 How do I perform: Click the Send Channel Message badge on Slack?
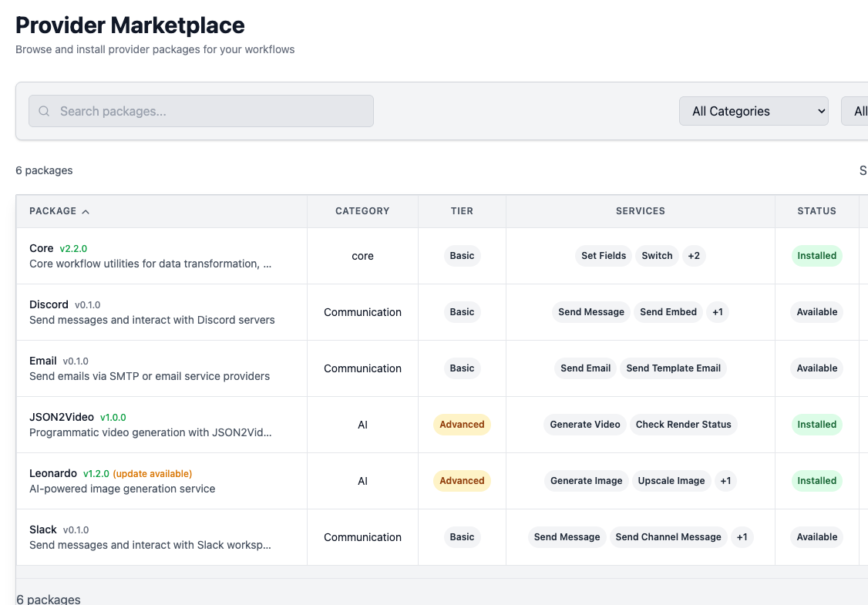668,537
